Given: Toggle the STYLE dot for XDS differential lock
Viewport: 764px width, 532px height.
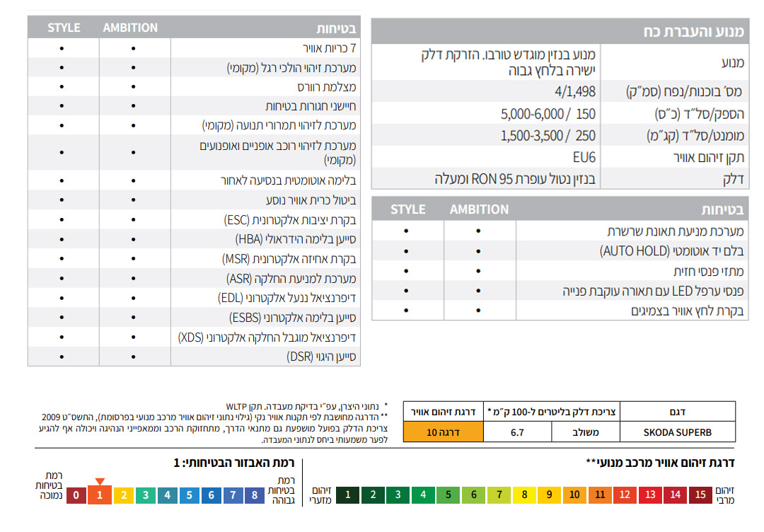Looking at the screenshot, I should [x=62, y=337].
